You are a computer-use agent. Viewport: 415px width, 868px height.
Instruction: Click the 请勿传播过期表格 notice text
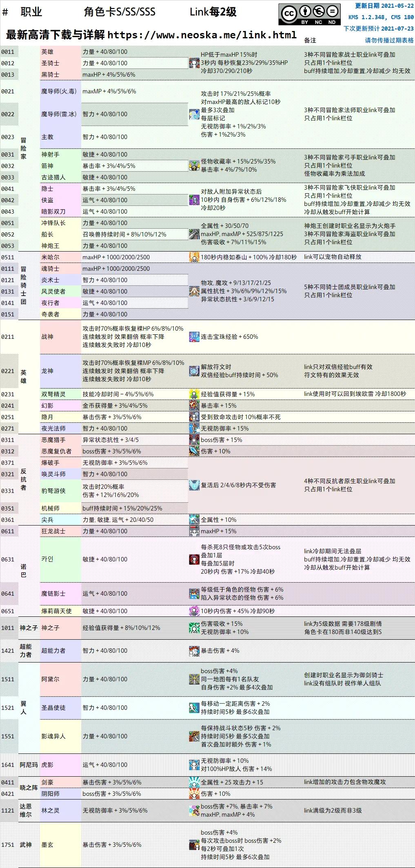coord(389,40)
